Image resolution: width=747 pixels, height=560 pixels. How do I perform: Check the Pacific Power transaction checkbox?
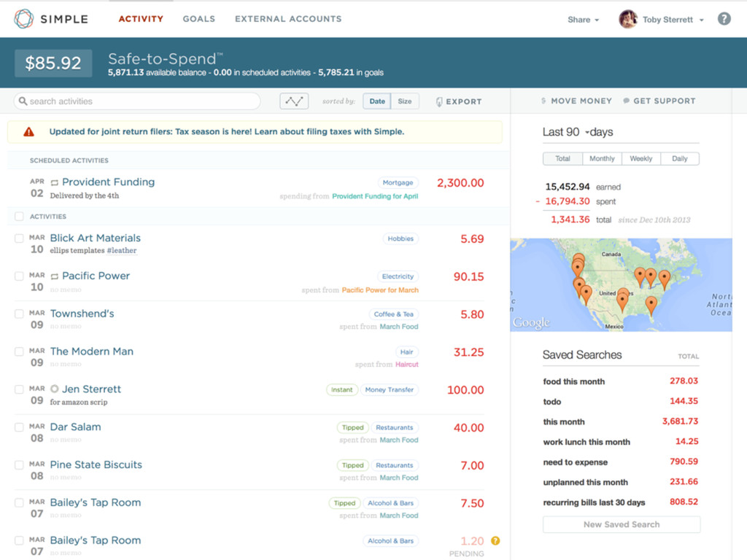pyautogui.click(x=19, y=276)
